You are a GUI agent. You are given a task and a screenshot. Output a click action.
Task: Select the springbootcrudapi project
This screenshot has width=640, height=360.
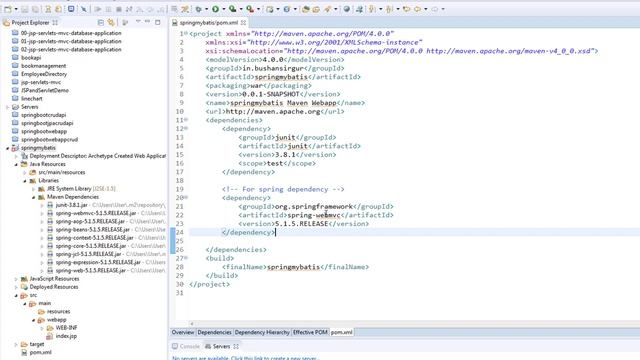[x=43, y=115]
